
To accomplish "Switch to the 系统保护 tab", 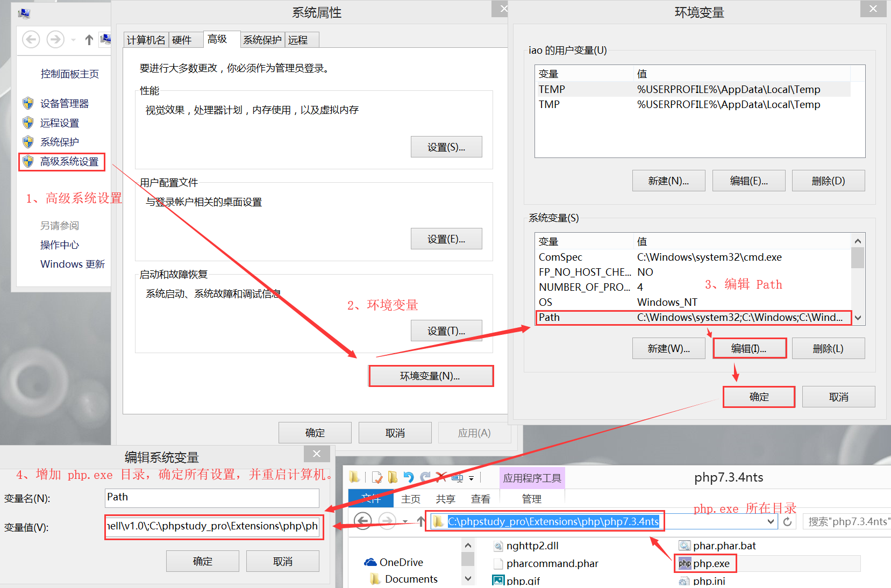I will [x=262, y=40].
